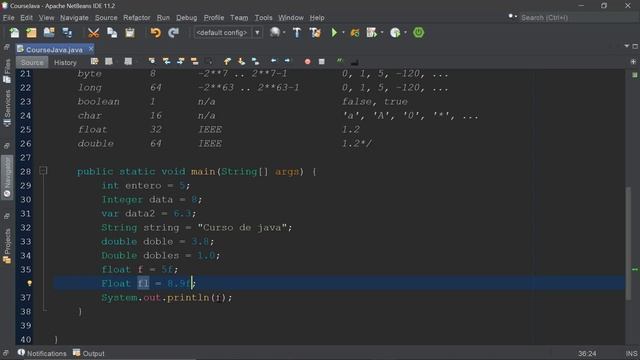Open the Navigate menu
The width and height of the screenshot is (640, 360).
(x=74, y=18)
